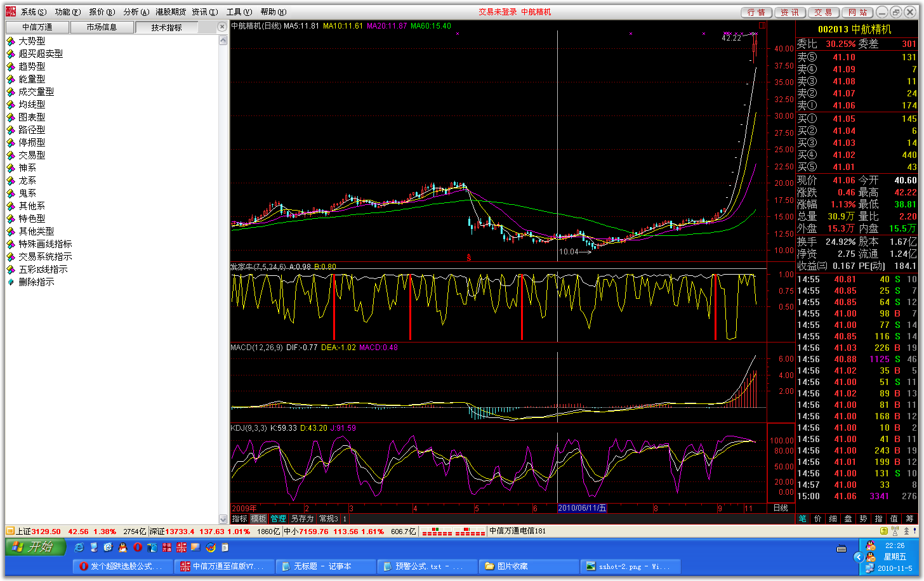Select 图表型 in the indicator tree
Image resolution: width=924 pixels, height=581 pixels.
click(32, 117)
